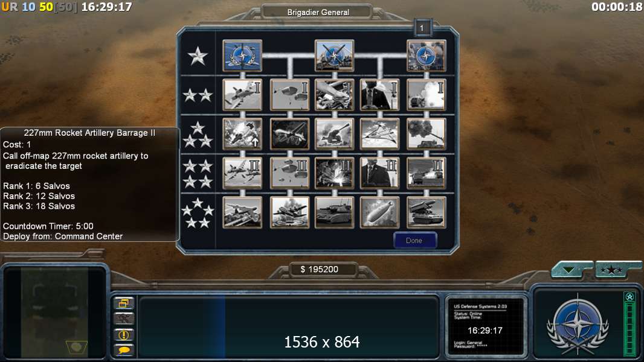Click the minimap radar panel
644x362 pixels.
[54, 313]
